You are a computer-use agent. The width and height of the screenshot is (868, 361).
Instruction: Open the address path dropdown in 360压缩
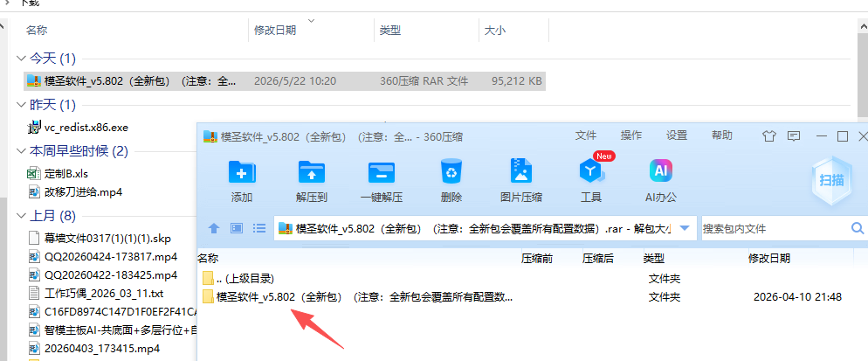point(685,228)
